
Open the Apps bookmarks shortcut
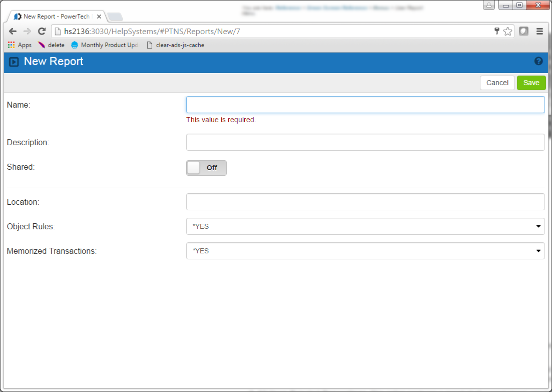coord(20,45)
